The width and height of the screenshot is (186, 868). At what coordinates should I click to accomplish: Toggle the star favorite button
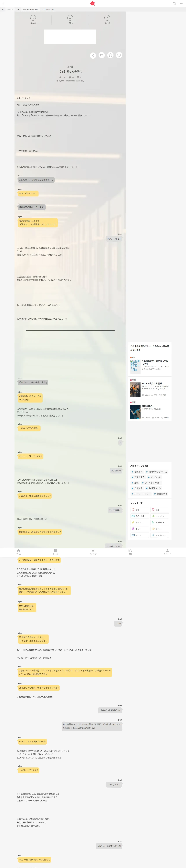[x=110, y=55]
